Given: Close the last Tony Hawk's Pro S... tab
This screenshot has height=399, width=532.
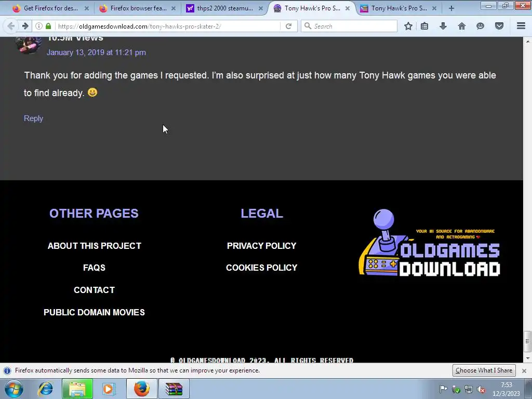Looking at the screenshot, I should coord(434,8).
